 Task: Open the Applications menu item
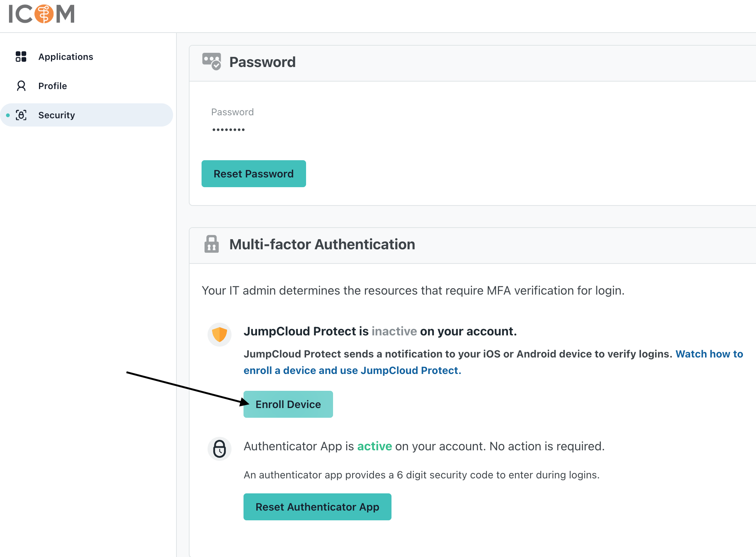click(87, 57)
